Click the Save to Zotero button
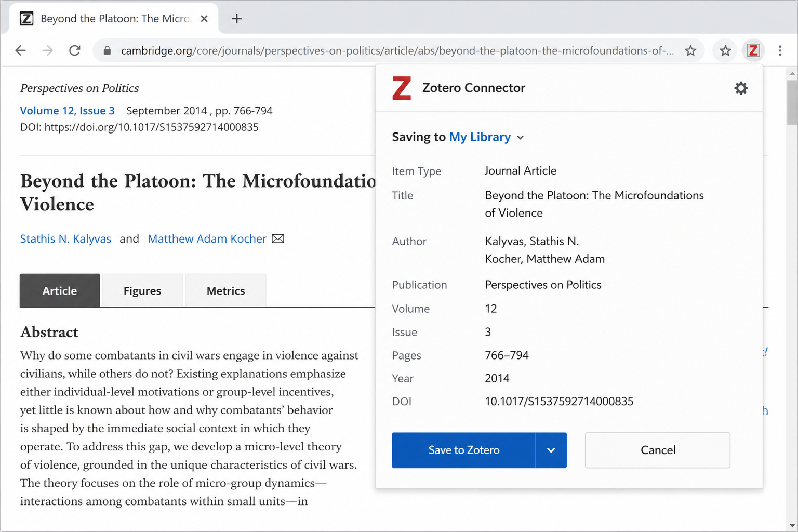The height and width of the screenshot is (532, 798). point(463,450)
